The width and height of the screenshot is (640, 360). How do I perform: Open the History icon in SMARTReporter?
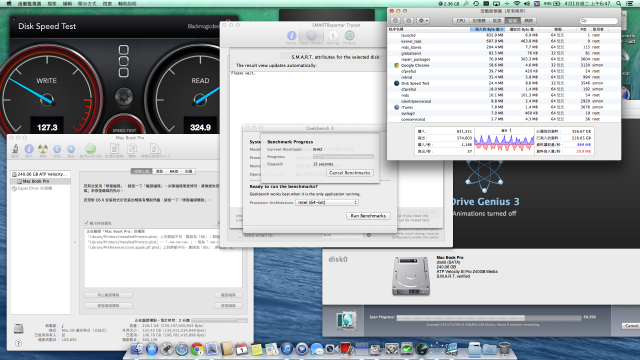tap(349, 37)
